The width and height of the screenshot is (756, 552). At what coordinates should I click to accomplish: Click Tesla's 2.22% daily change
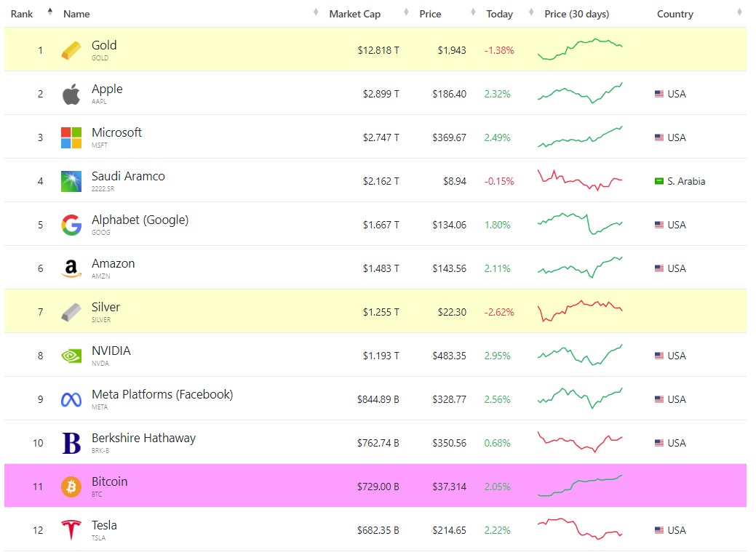click(x=497, y=531)
